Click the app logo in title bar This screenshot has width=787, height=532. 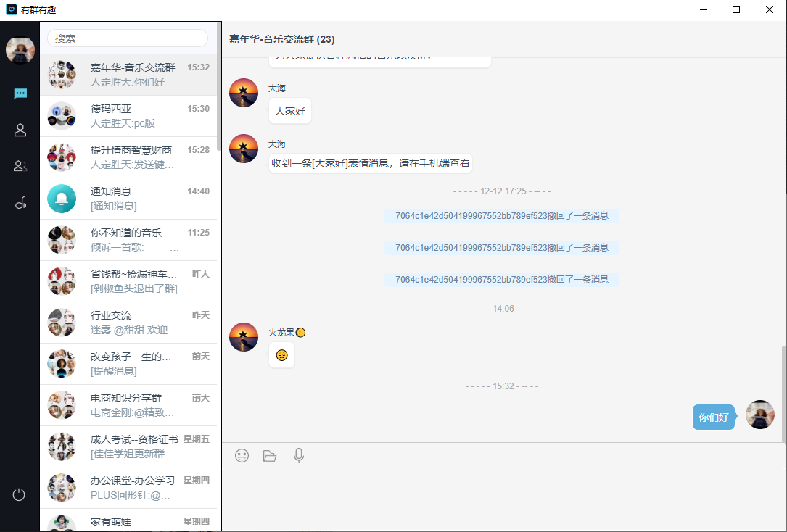coord(11,9)
